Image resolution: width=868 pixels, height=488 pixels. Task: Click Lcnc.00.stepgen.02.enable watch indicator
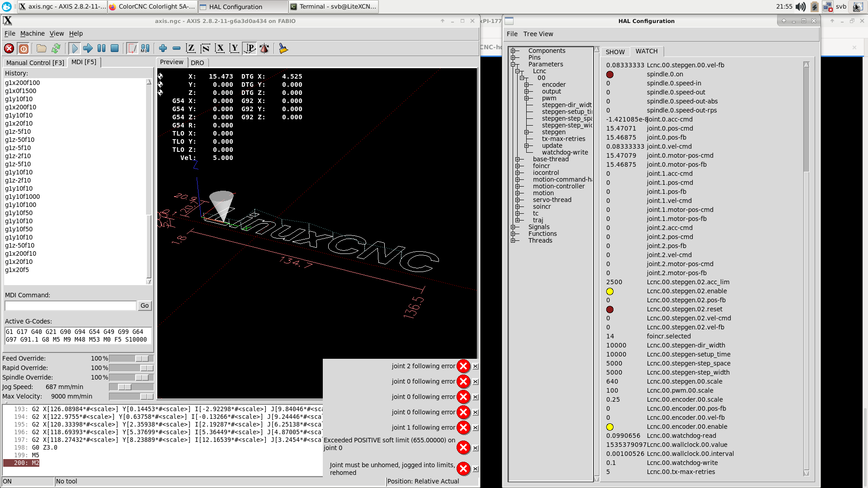point(610,291)
